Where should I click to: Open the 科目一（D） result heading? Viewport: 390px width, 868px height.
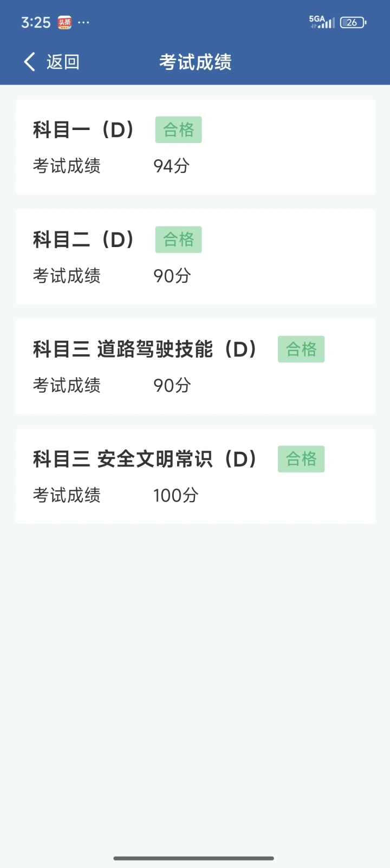(84, 130)
